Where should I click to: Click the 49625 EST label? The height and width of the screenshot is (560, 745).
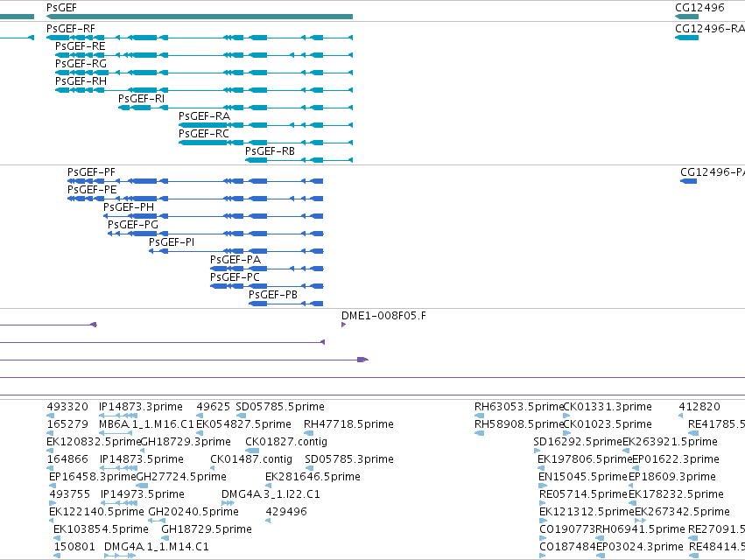214,407
